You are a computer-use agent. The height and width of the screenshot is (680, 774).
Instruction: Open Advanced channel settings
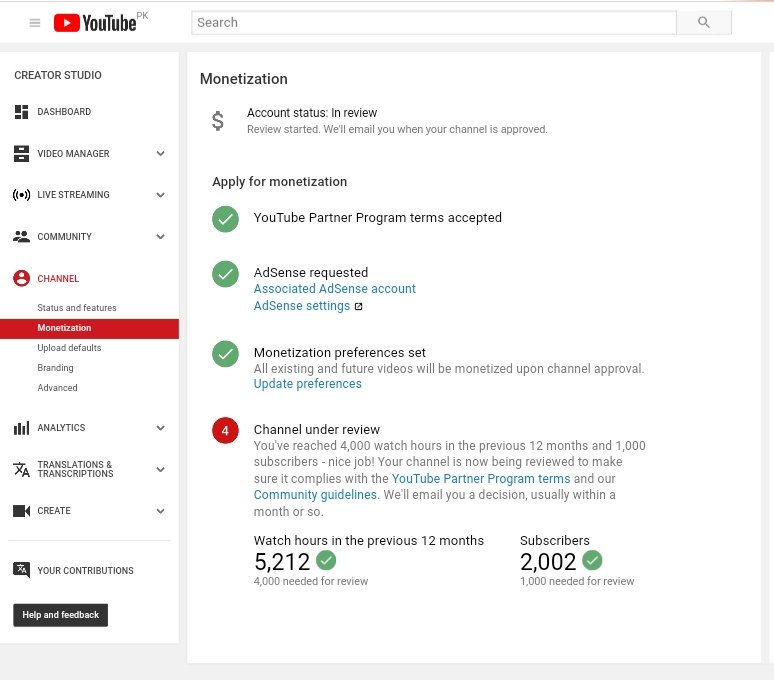(57, 388)
